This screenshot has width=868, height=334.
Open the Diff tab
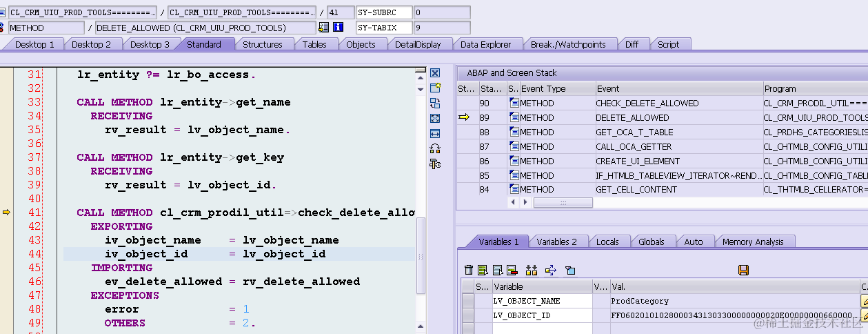pyautogui.click(x=632, y=44)
